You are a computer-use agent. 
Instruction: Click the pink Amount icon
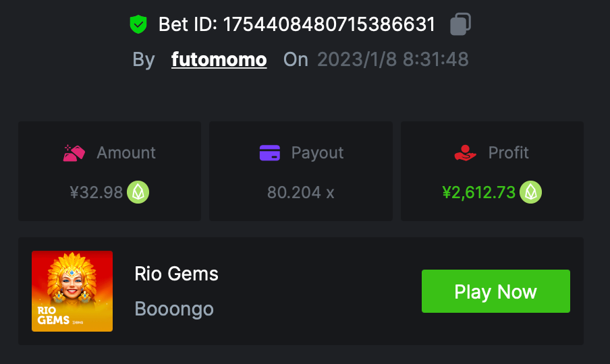pos(74,153)
